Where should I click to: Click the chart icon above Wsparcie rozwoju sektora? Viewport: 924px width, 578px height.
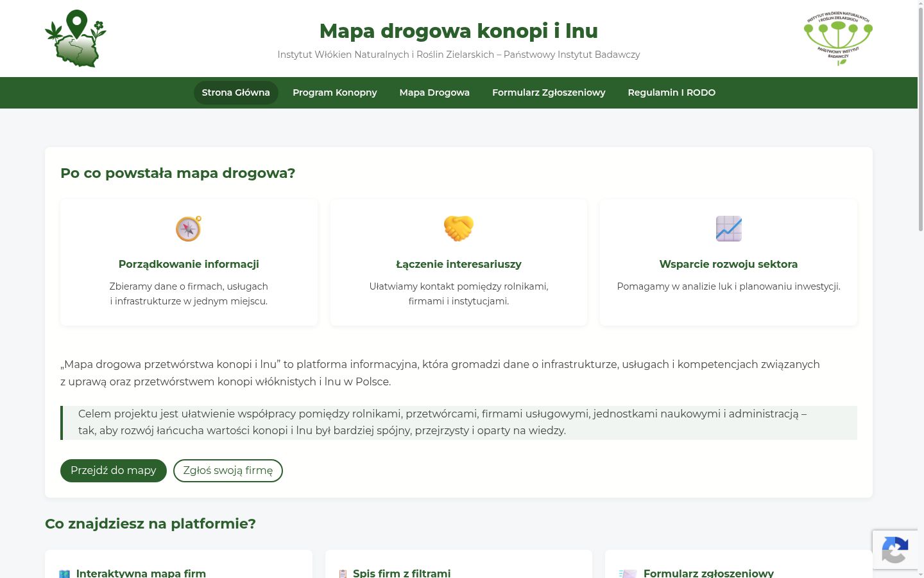[729, 229]
